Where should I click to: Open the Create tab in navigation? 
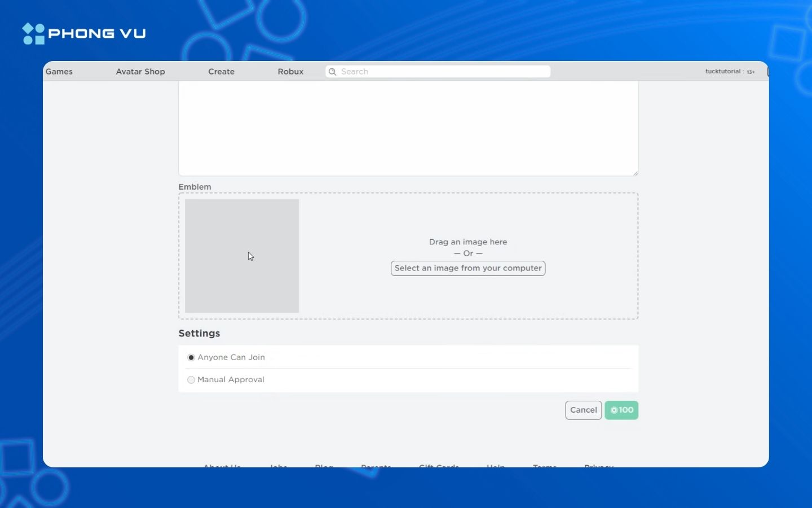point(221,72)
